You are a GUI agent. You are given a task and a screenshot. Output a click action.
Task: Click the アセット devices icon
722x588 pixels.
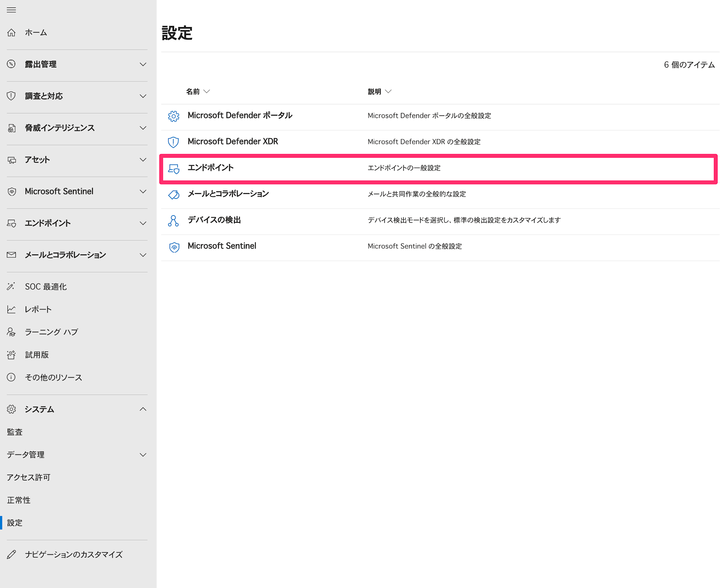11,160
